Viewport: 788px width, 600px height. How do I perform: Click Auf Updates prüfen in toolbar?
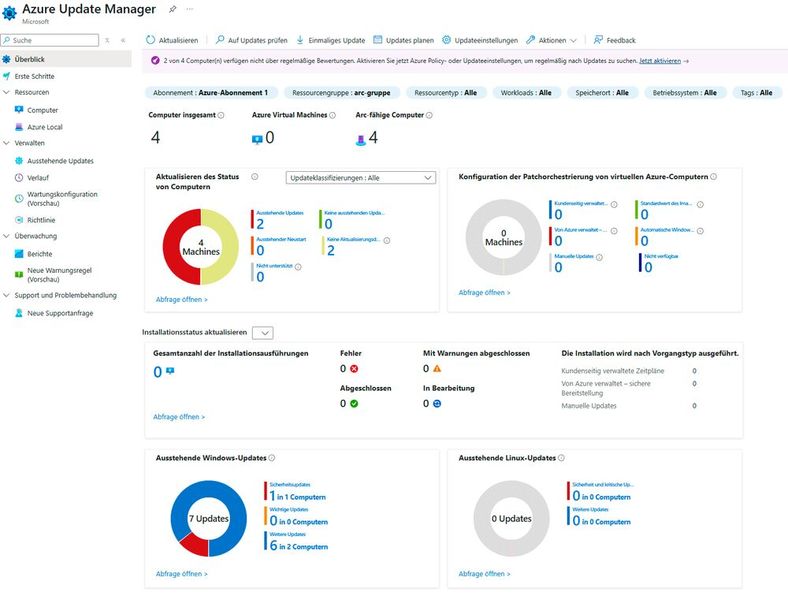pyautogui.click(x=251, y=40)
